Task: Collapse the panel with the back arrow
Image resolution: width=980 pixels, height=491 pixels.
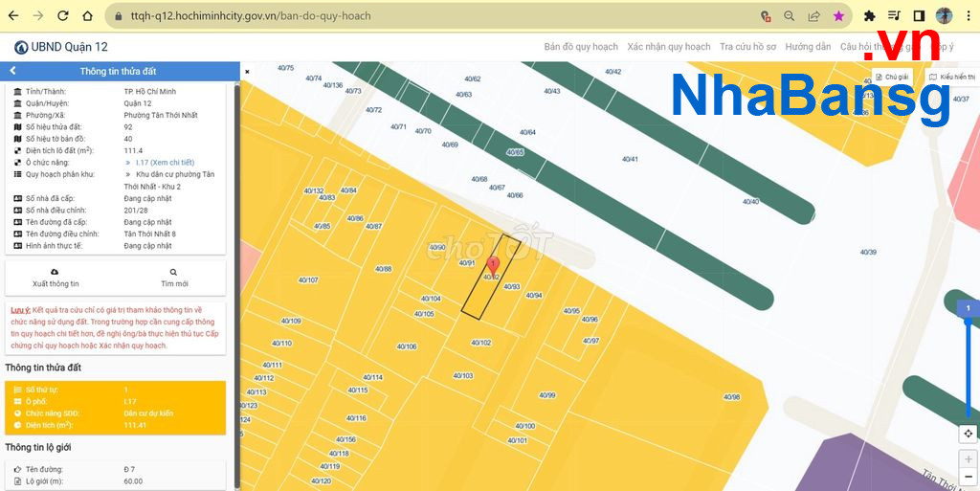Action: [12, 71]
